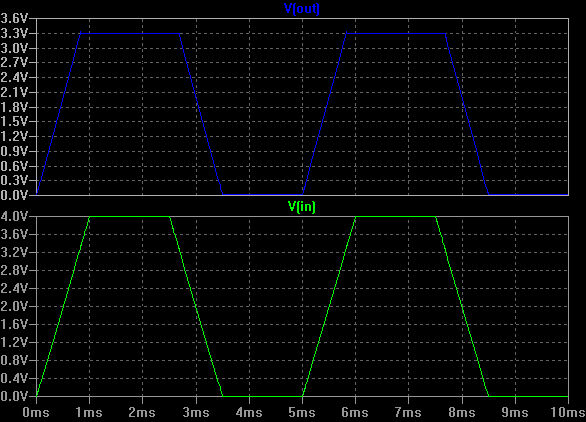Click the 0.4V label on V(in) axis
This screenshot has height=422, width=586.
coord(14,378)
